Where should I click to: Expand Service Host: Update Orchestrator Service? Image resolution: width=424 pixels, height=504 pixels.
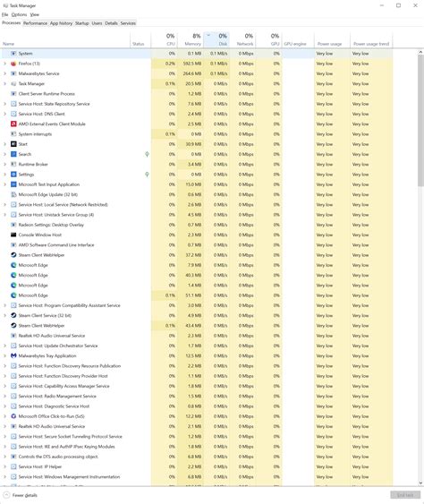4,346
